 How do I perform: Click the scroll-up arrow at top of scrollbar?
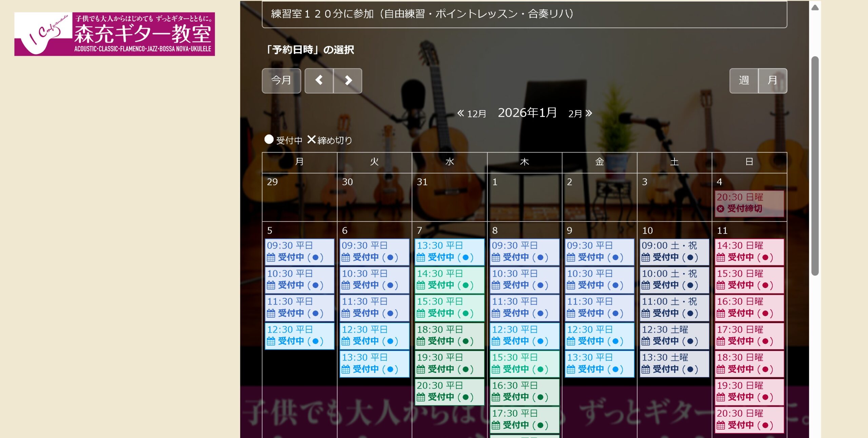(x=815, y=8)
